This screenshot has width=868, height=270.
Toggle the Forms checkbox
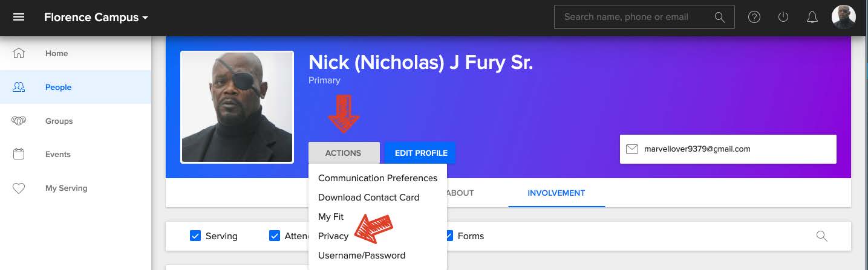click(449, 236)
